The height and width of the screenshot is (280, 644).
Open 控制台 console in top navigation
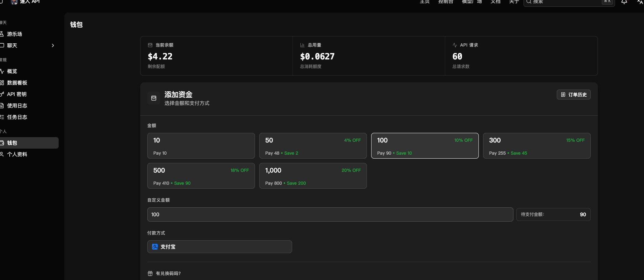(446, 2)
